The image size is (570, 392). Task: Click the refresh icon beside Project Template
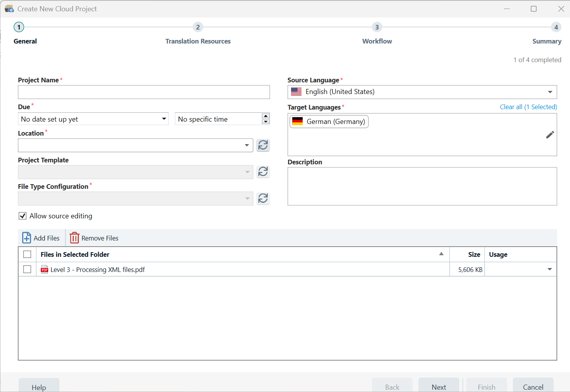point(263,172)
